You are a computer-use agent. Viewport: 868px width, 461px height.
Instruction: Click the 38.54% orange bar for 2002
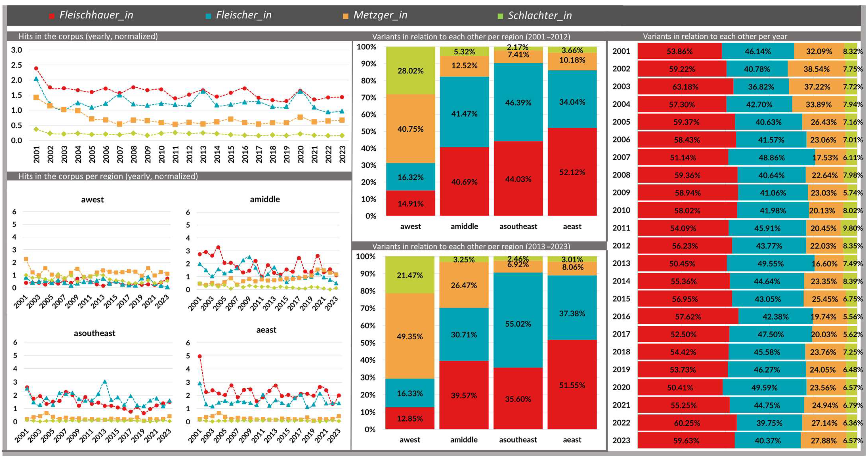click(x=816, y=69)
